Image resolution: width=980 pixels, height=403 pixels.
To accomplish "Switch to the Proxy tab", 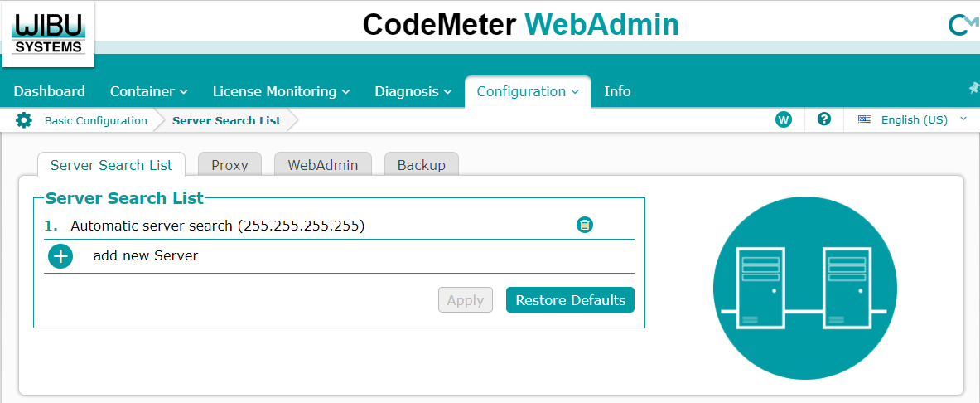I will coord(229,165).
